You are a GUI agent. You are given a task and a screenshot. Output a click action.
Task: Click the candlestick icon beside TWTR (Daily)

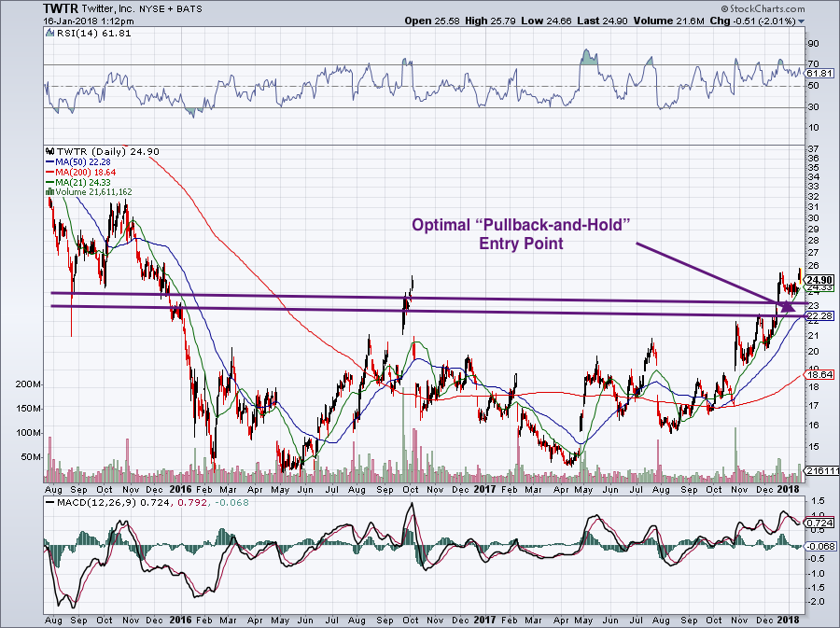50,151
